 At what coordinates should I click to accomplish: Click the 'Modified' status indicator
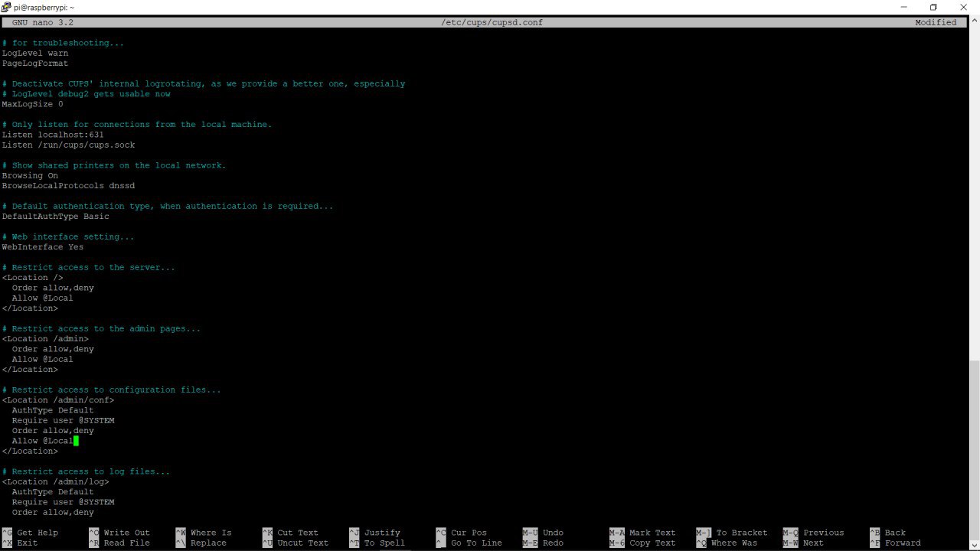click(x=936, y=23)
